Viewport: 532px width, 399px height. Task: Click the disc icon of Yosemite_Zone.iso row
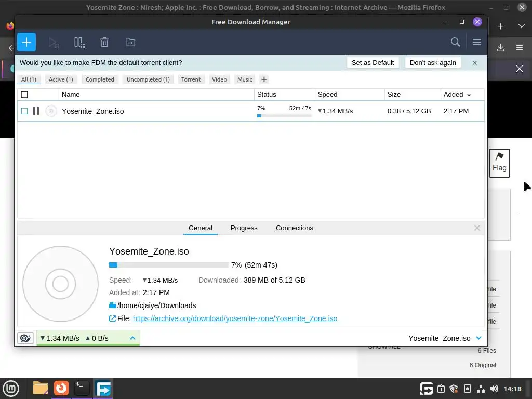click(x=51, y=111)
